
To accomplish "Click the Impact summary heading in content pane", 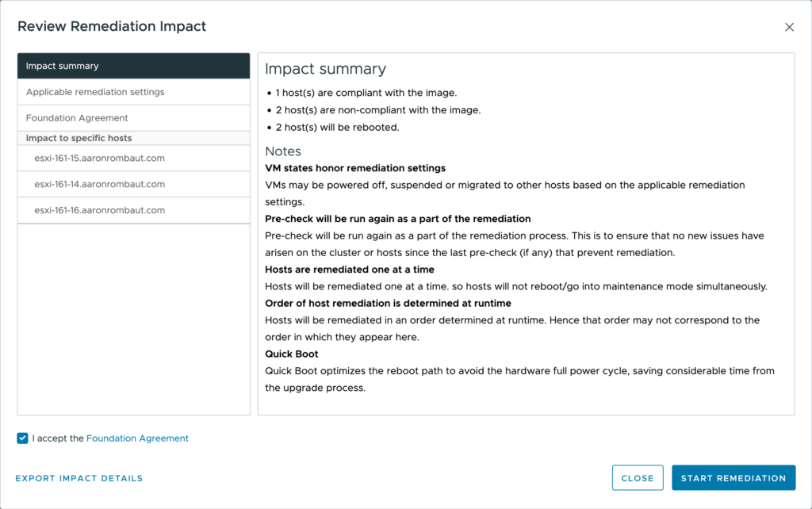I will (325, 69).
